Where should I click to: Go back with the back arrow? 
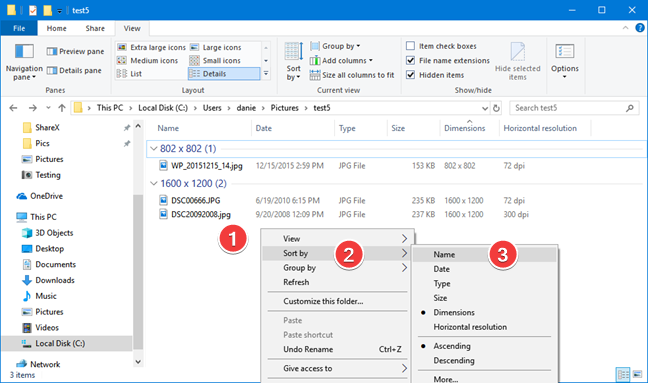point(13,108)
